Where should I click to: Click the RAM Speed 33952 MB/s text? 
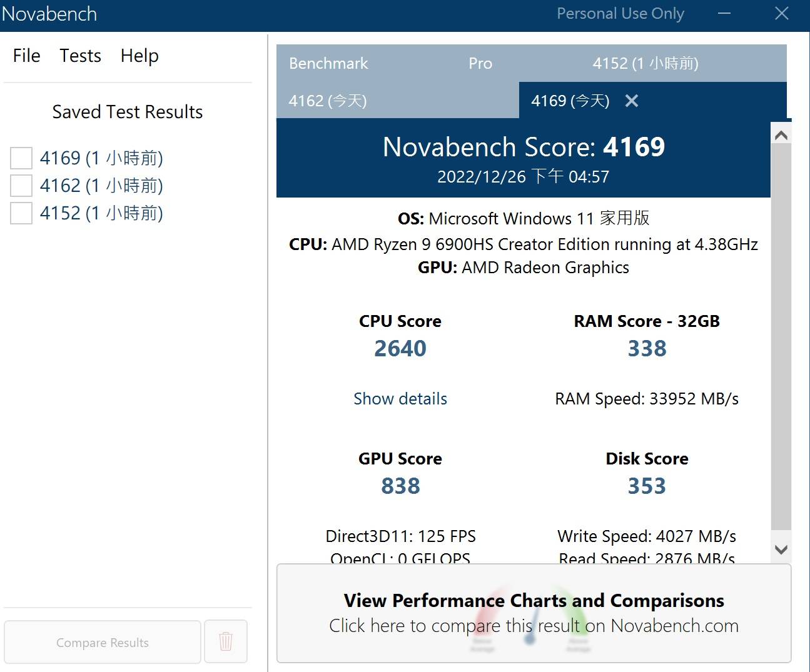pos(647,399)
